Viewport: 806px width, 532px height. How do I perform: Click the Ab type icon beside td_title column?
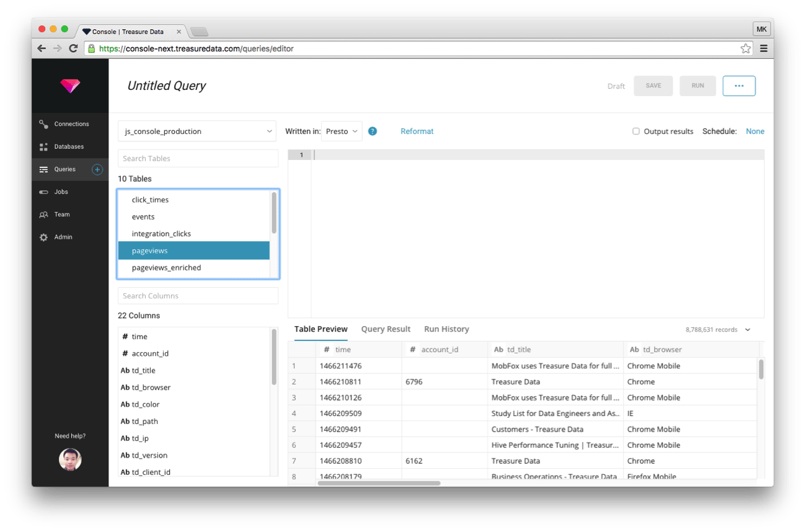(x=125, y=371)
